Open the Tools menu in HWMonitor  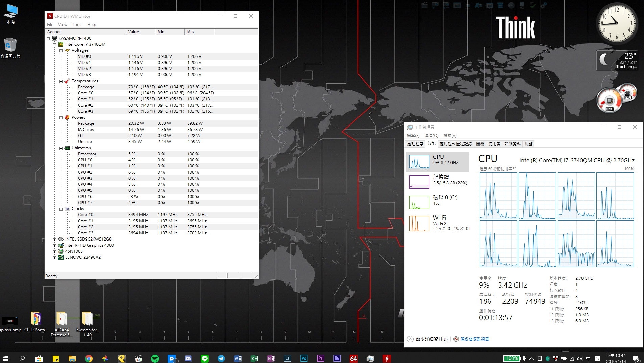pyautogui.click(x=77, y=24)
